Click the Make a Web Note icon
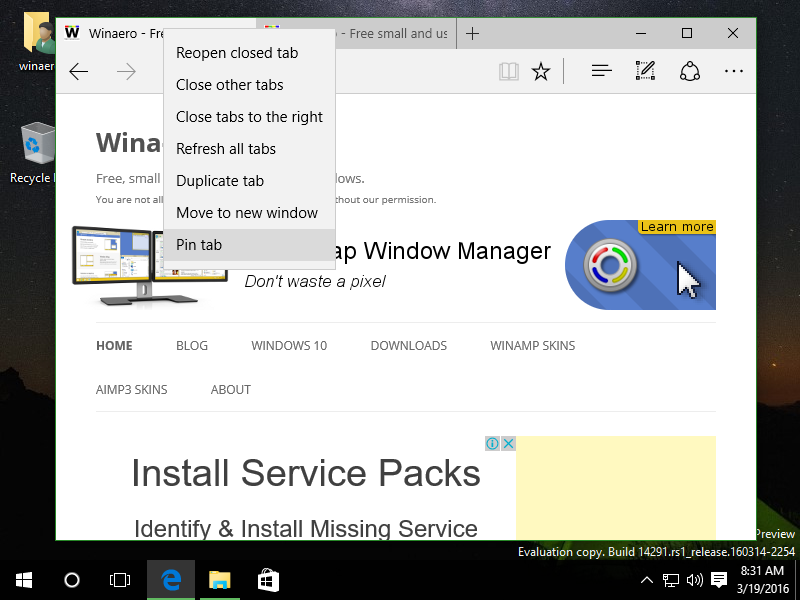The width and height of the screenshot is (800, 600). tap(645, 71)
